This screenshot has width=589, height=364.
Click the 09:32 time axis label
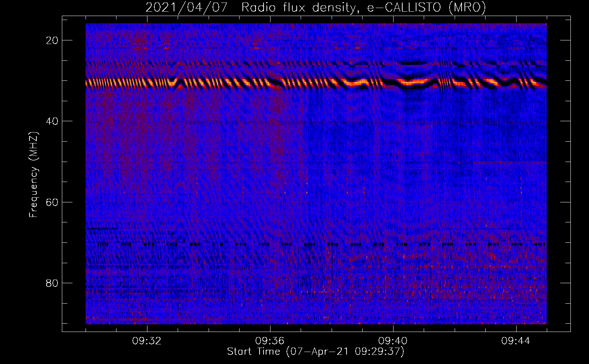point(147,341)
